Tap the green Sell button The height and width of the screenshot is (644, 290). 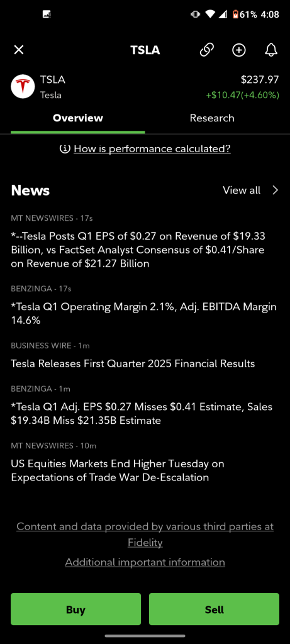click(214, 609)
